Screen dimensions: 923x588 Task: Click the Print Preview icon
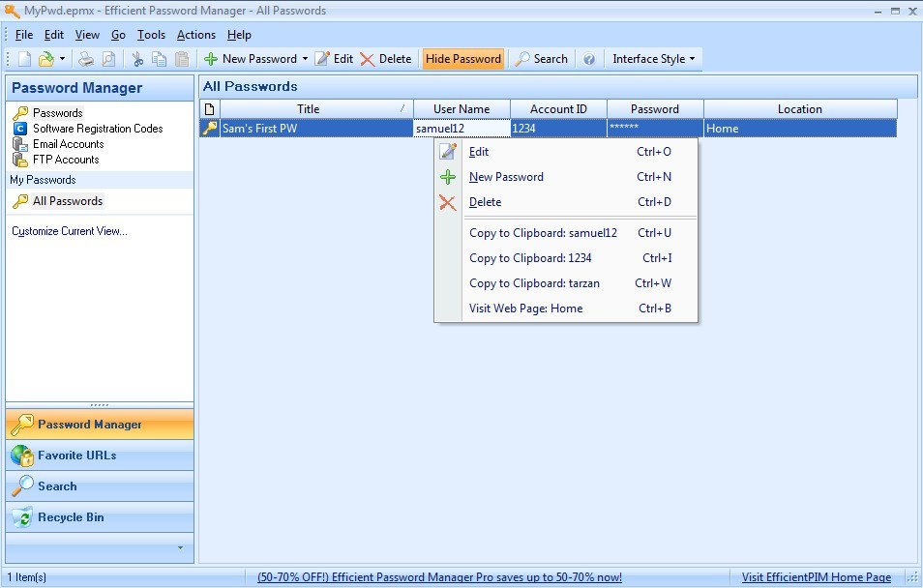click(x=108, y=59)
